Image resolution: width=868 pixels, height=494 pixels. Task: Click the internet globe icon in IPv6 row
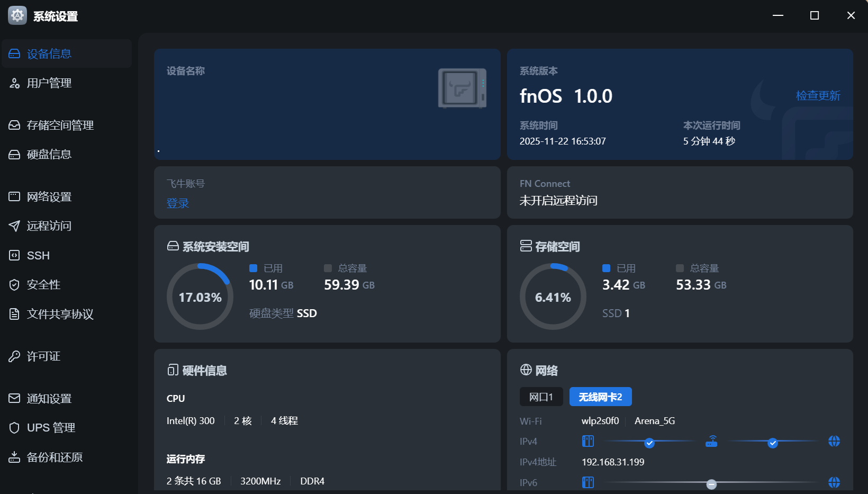click(834, 482)
